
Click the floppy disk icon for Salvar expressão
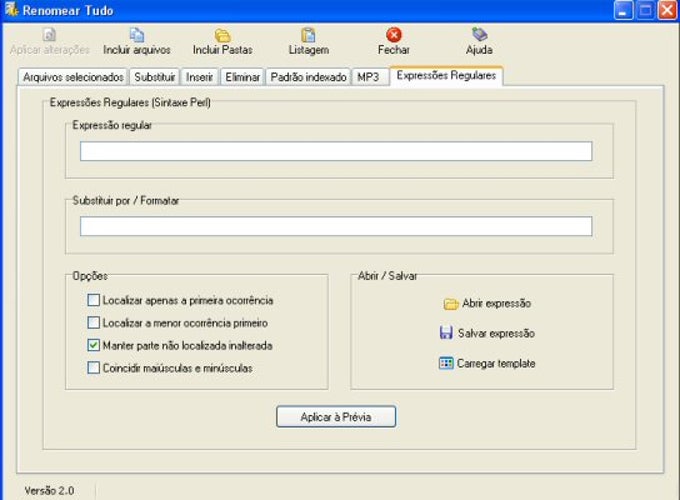[446, 333]
